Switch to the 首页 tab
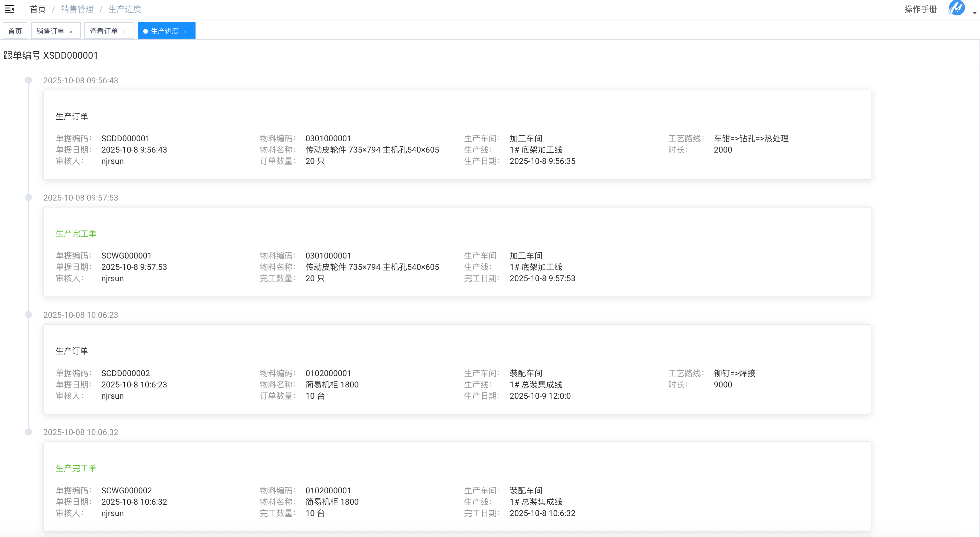The width and height of the screenshot is (980, 537). coord(15,31)
